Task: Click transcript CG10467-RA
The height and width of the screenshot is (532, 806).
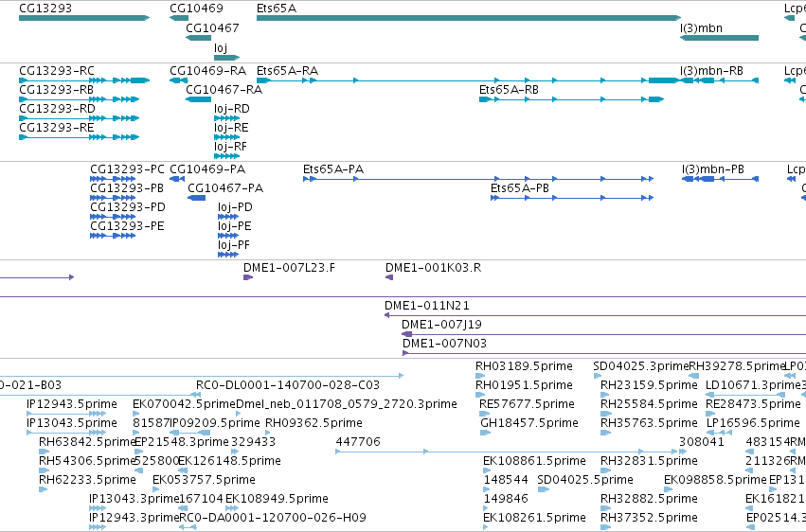Action: point(198,99)
